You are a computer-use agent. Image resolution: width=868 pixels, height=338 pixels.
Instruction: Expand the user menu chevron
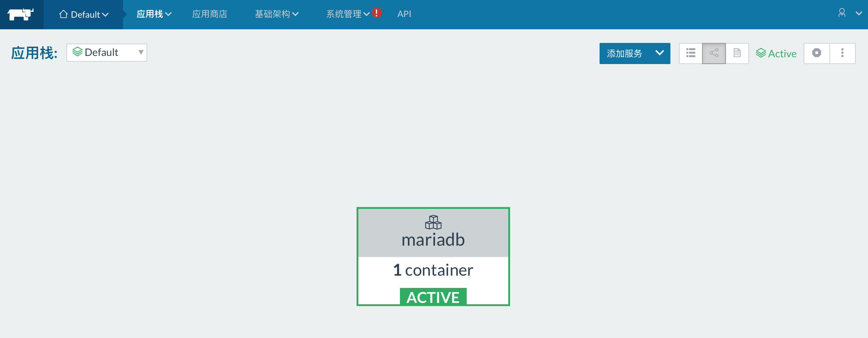859,14
